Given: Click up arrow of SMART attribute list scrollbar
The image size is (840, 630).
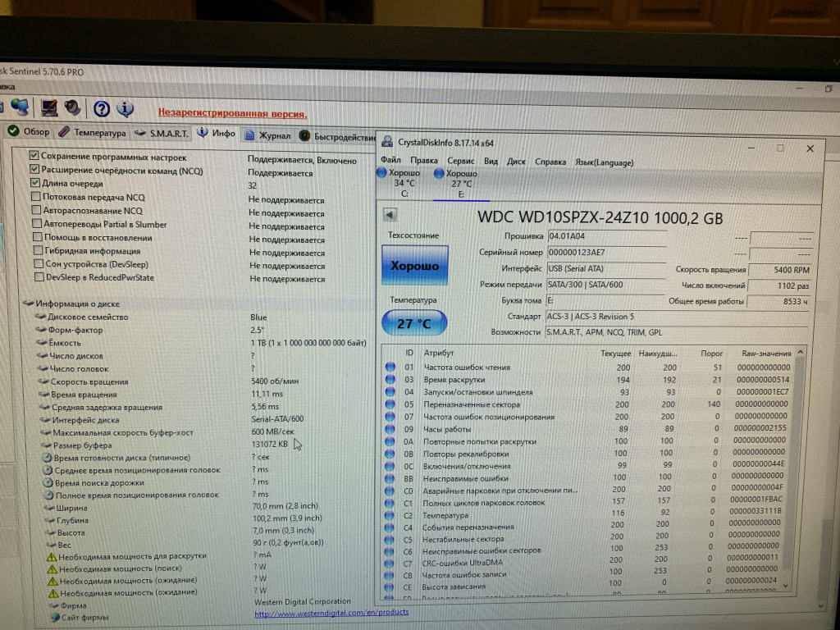Looking at the screenshot, I should coord(801,352).
